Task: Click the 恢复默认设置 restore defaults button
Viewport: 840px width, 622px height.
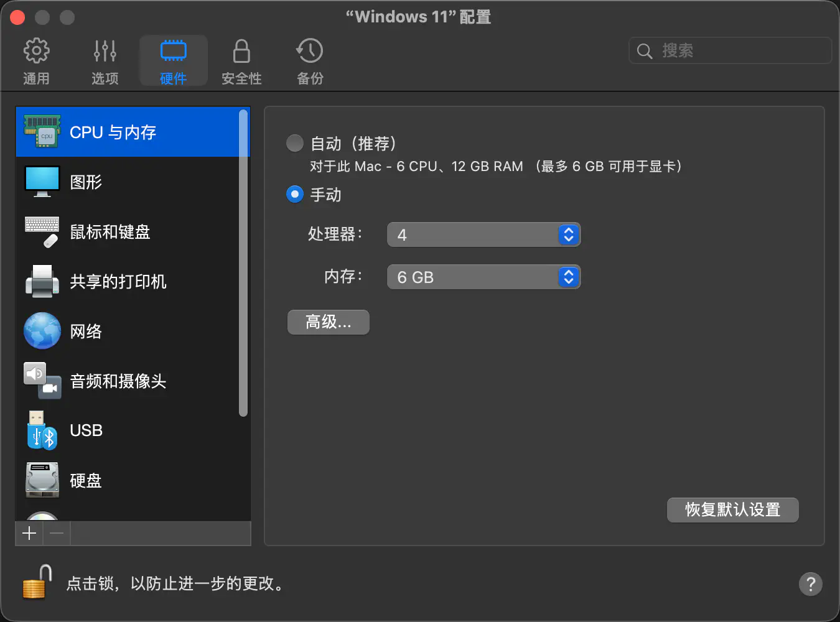Action: pos(732,510)
